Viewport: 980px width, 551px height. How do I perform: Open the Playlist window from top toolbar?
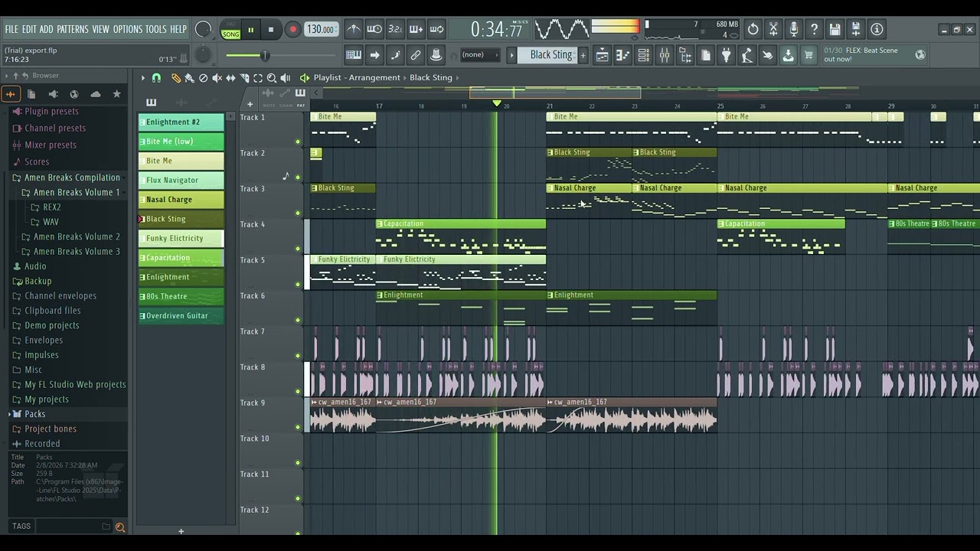(602, 55)
